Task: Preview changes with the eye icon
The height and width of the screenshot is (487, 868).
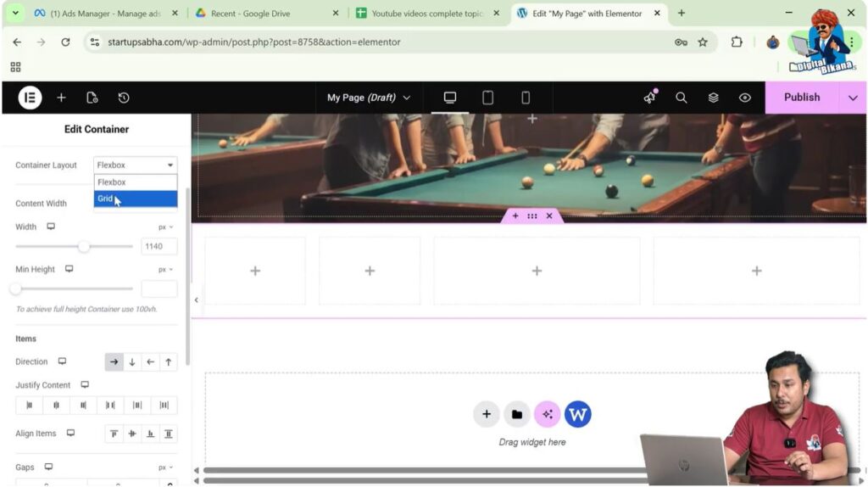Action: [x=745, y=98]
